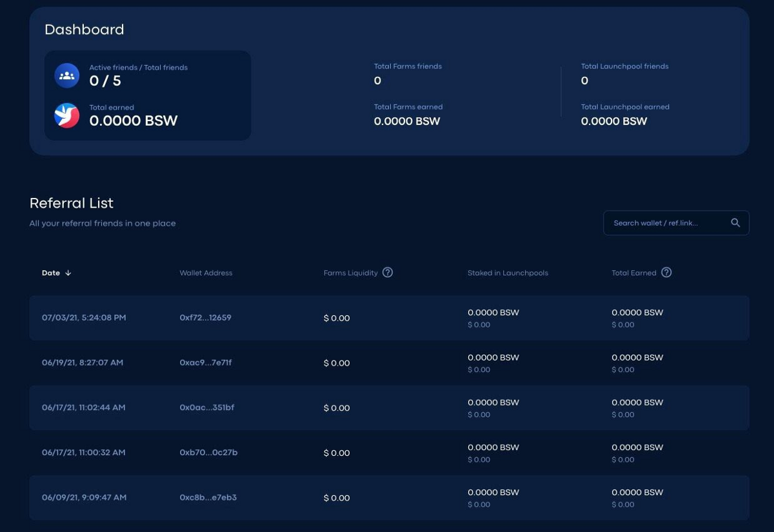Select wallet address 0xf72...12659

click(205, 318)
